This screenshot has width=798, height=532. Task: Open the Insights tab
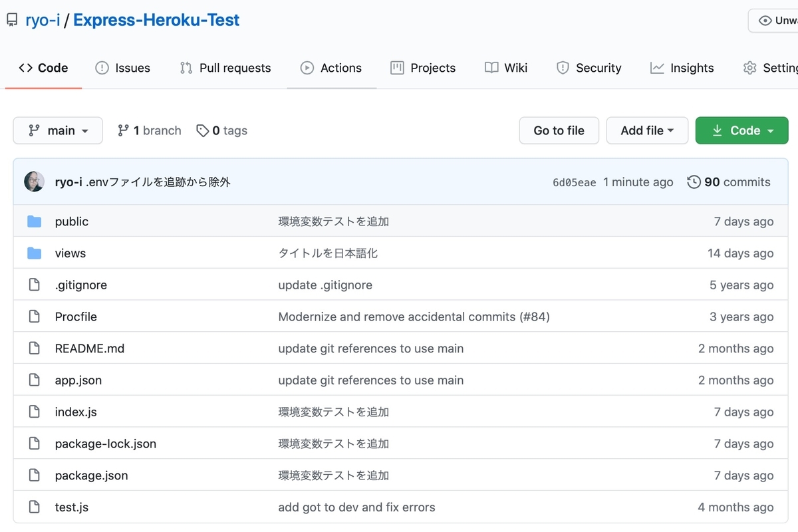682,68
